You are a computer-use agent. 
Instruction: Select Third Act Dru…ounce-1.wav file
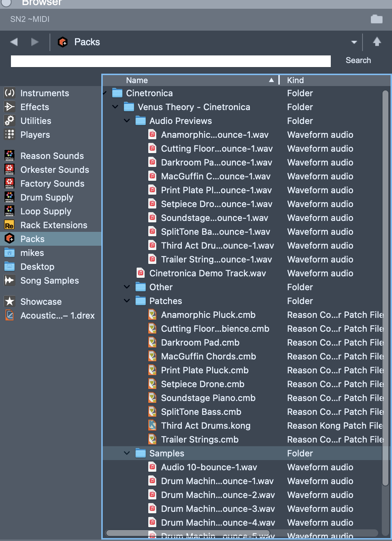(242, 246)
